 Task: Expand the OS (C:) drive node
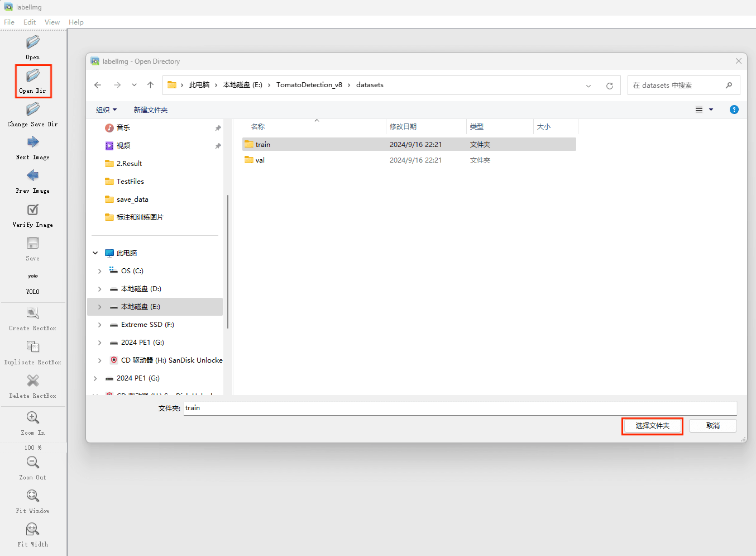100,271
